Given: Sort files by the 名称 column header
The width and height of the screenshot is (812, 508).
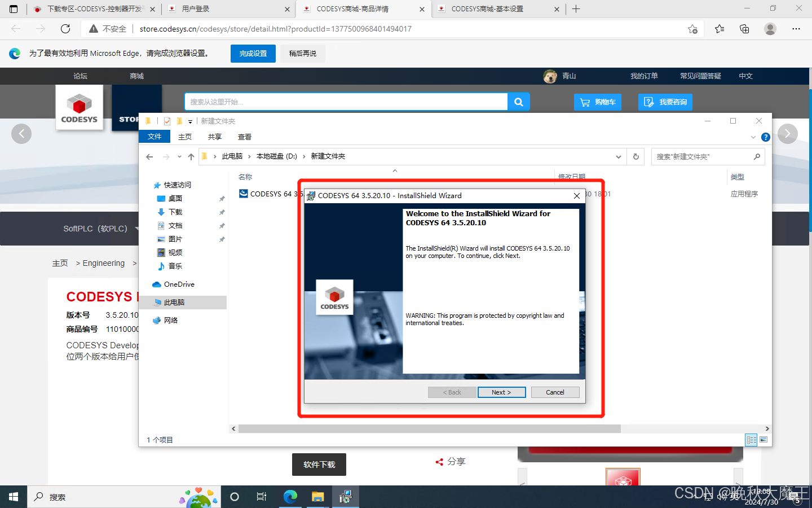Looking at the screenshot, I should click(245, 177).
